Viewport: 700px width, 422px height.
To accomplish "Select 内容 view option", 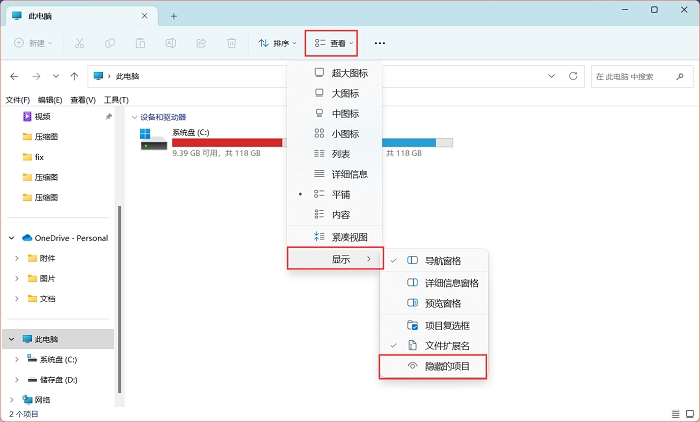I will click(x=334, y=215).
